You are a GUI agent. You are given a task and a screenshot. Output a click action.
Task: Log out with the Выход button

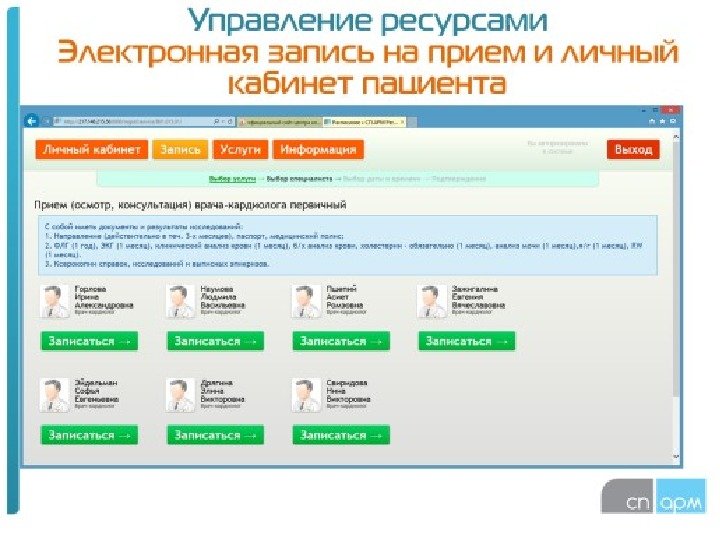pos(633,150)
